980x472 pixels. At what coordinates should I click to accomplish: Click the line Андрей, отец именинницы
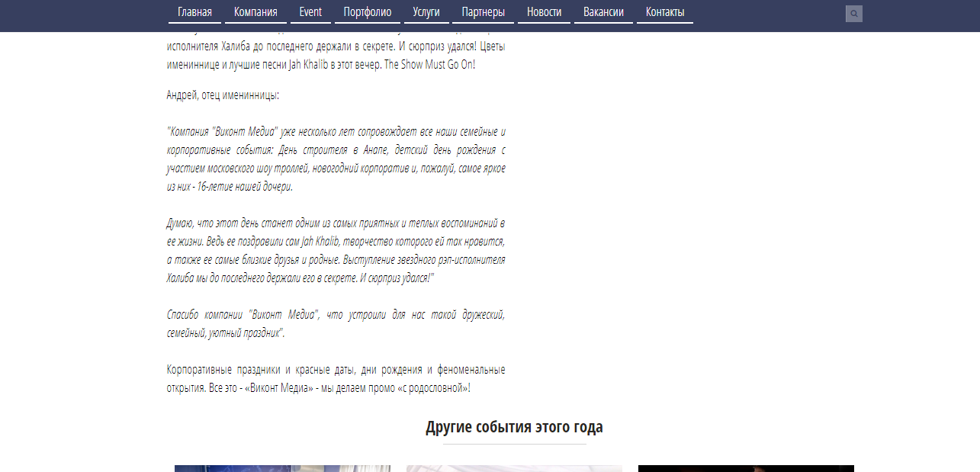[x=223, y=95]
